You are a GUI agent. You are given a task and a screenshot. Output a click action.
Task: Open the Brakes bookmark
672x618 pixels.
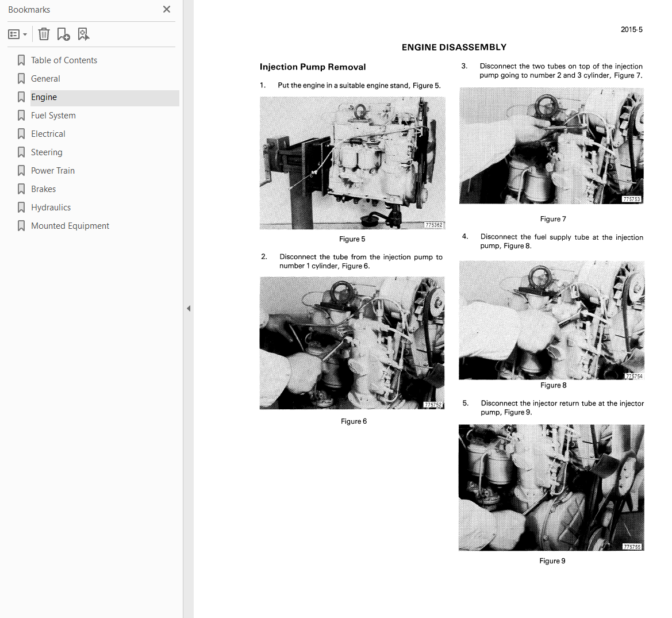pyautogui.click(x=43, y=189)
